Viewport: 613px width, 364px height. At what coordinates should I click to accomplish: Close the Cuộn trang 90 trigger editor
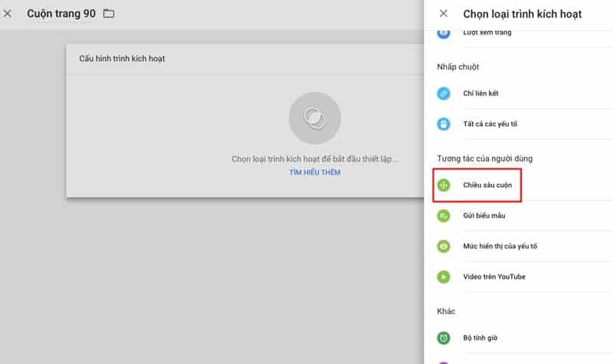(8, 14)
